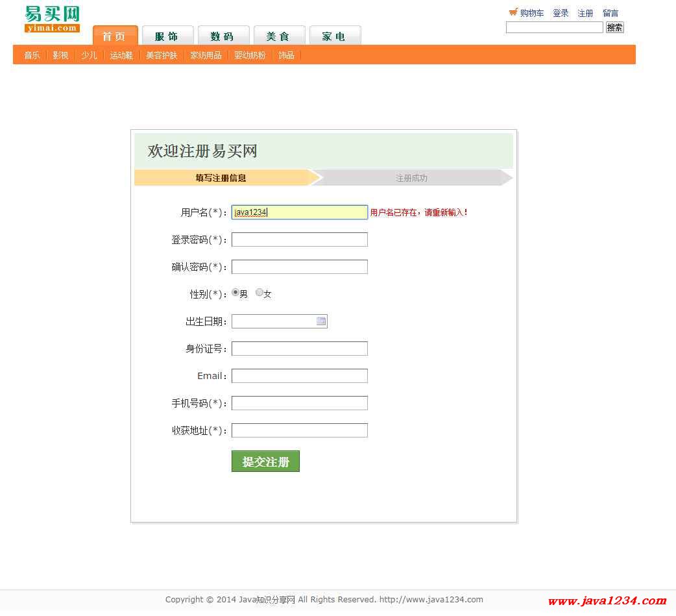Click the shopping cart icon
The image size is (676, 616).
513,12
